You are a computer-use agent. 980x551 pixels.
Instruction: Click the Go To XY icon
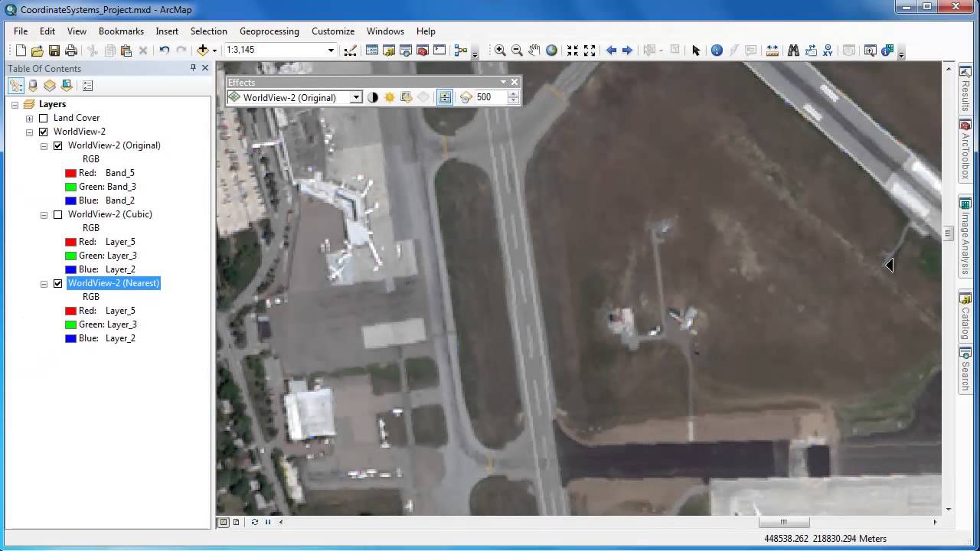click(x=828, y=51)
